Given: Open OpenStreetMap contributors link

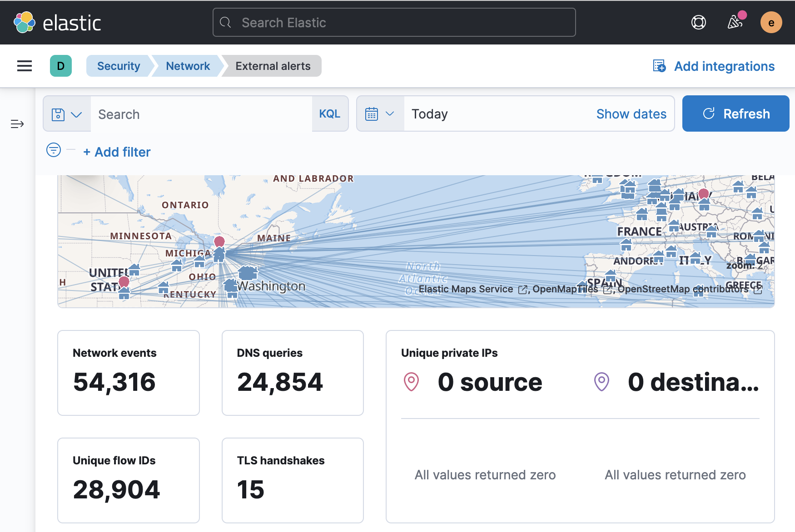Looking at the screenshot, I should tap(690, 289).
